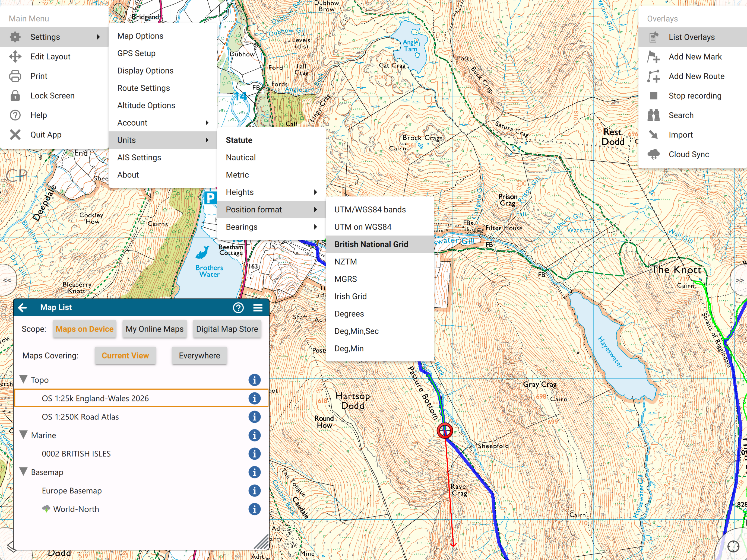Viewport: 747px width, 560px height.
Task: Click the Digital Map Store button
Action: pyautogui.click(x=227, y=329)
